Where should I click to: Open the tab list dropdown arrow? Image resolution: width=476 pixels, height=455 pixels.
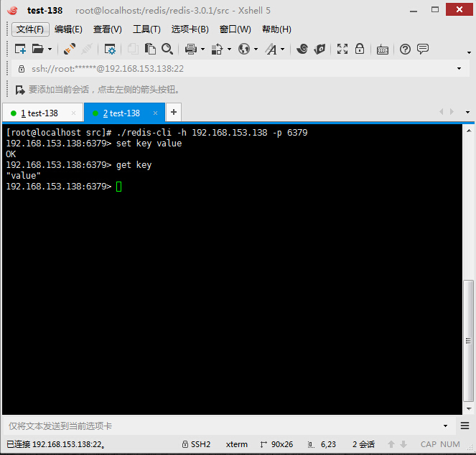pos(467,112)
